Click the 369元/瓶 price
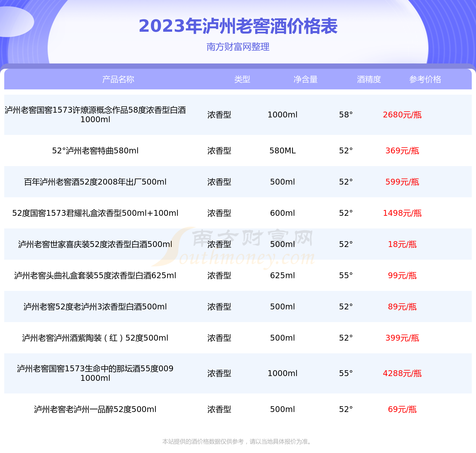This screenshot has width=476, height=453. (x=402, y=151)
